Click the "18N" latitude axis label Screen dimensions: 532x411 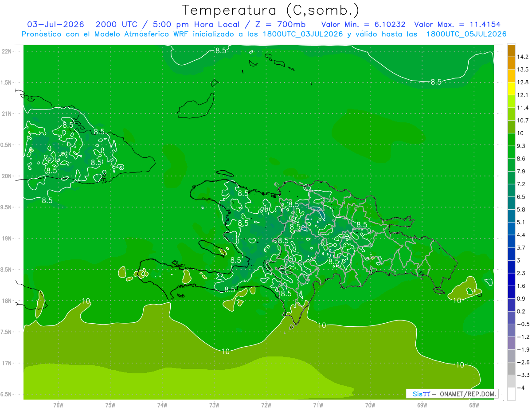[x=8, y=301]
